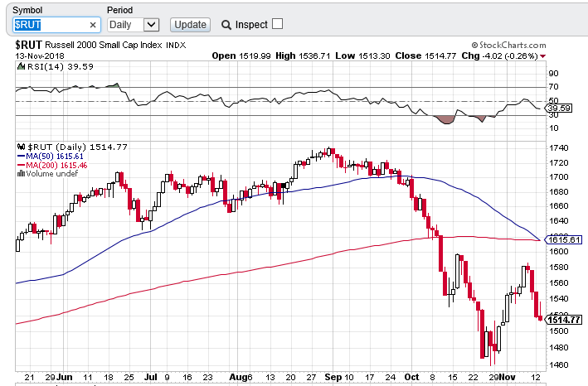Click the Update button
Screen dimensions: 588x386
tap(190, 25)
